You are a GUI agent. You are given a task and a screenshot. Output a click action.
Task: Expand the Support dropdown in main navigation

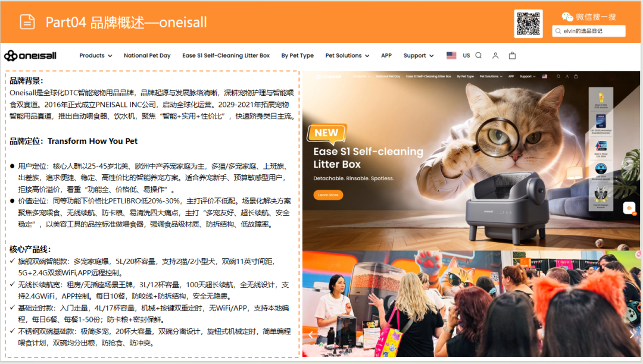pos(419,56)
